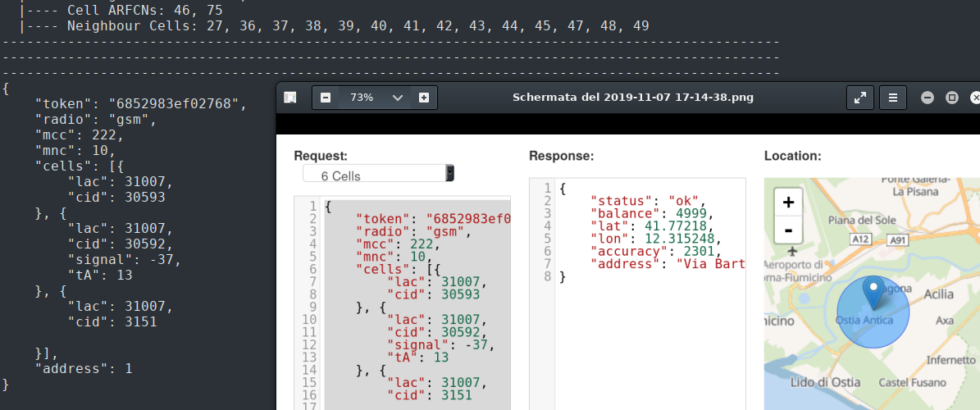Expand the zoom level dropdown chevron
Image resolution: width=980 pixels, height=410 pixels.
398,98
